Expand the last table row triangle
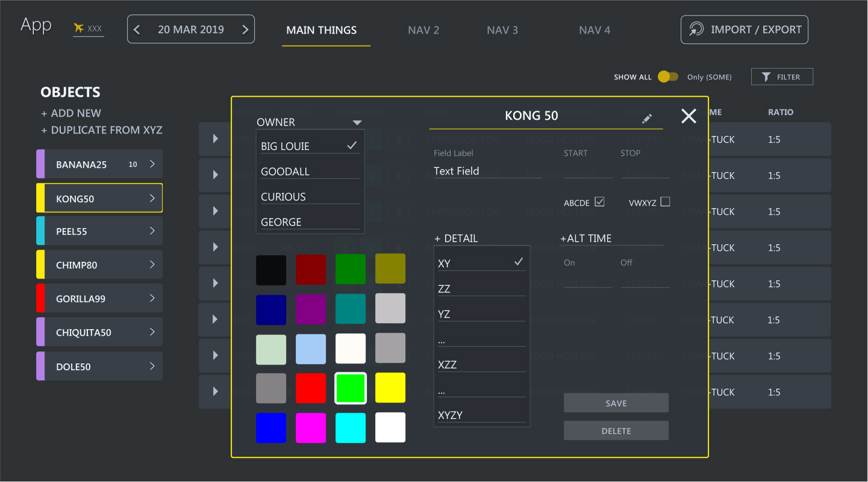This screenshot has height=482, width=868. [216, 392]
